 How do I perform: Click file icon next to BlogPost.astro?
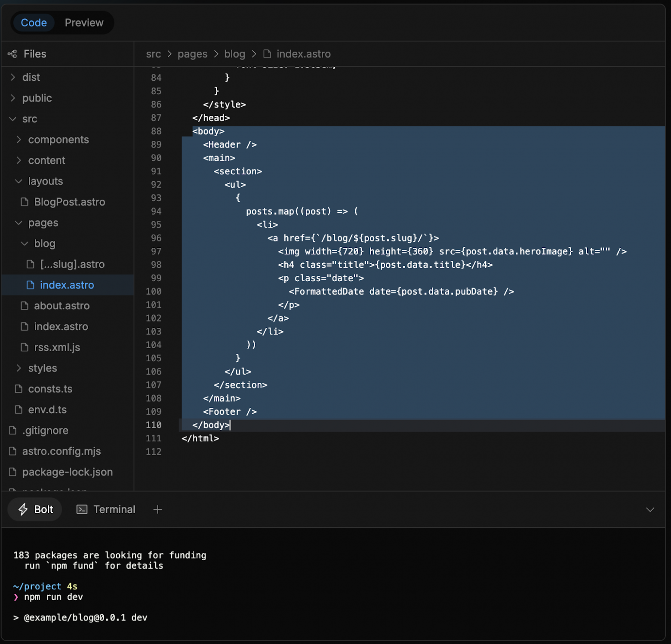pos(25,202)
